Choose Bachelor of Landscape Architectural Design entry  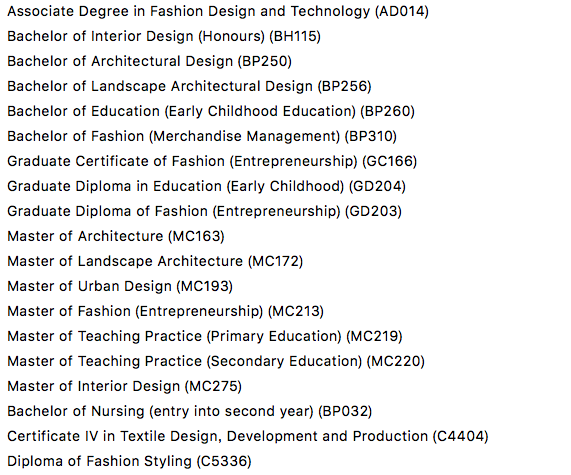coord(189,87)
